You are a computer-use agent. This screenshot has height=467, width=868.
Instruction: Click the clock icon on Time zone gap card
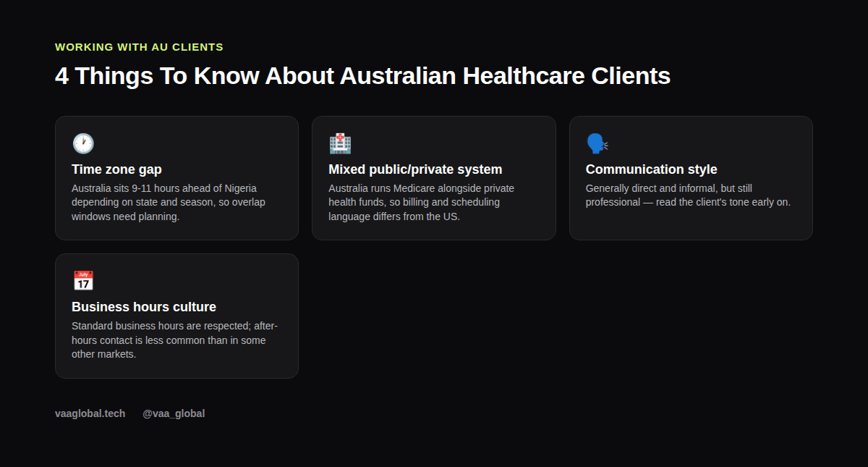pyautogui.click(x=83, y=143)
